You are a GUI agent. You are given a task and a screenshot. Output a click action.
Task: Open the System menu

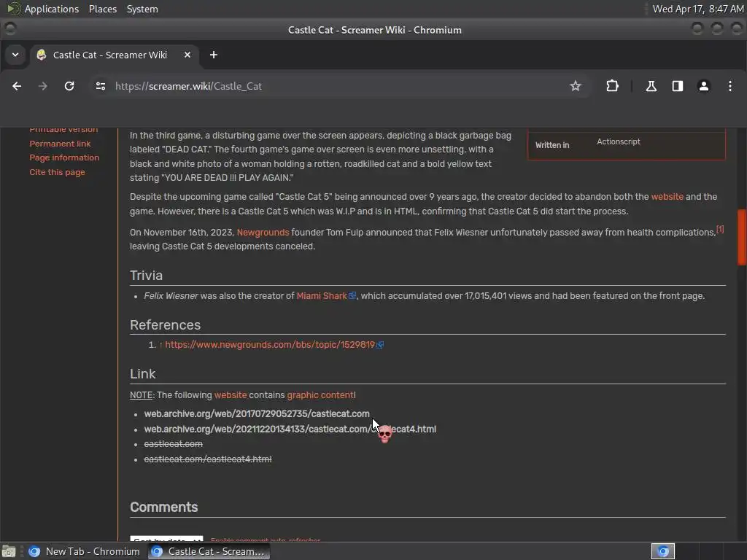click(x=142, y=9)
